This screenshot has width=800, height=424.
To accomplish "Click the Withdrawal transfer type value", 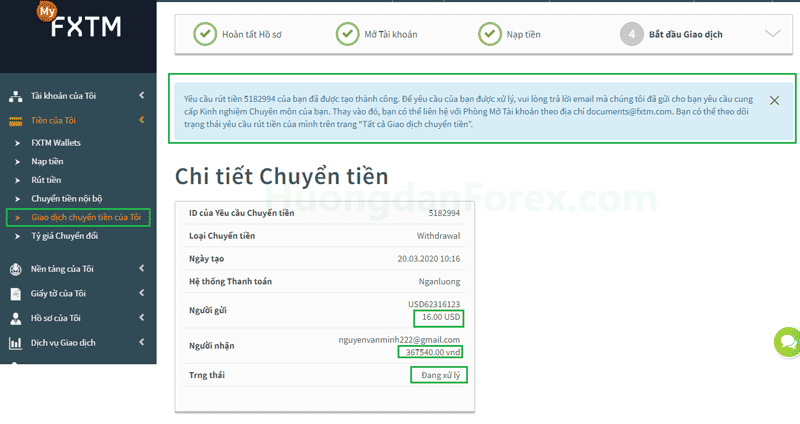I will pyautogui.click(x=438, y=236).
